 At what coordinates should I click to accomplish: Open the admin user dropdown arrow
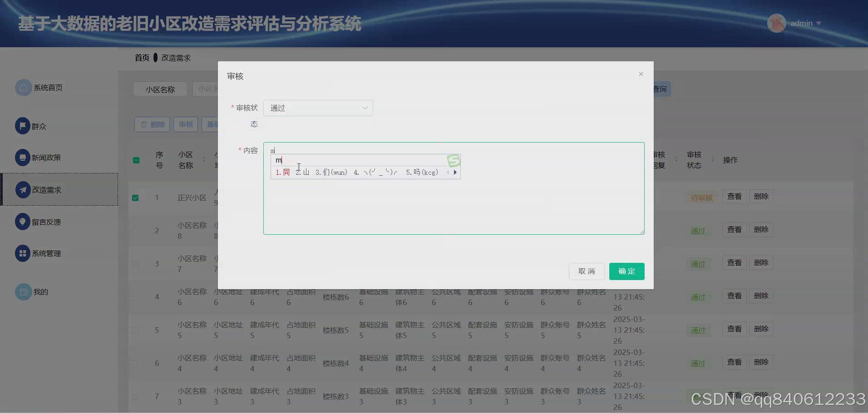[x=819, y=23]
